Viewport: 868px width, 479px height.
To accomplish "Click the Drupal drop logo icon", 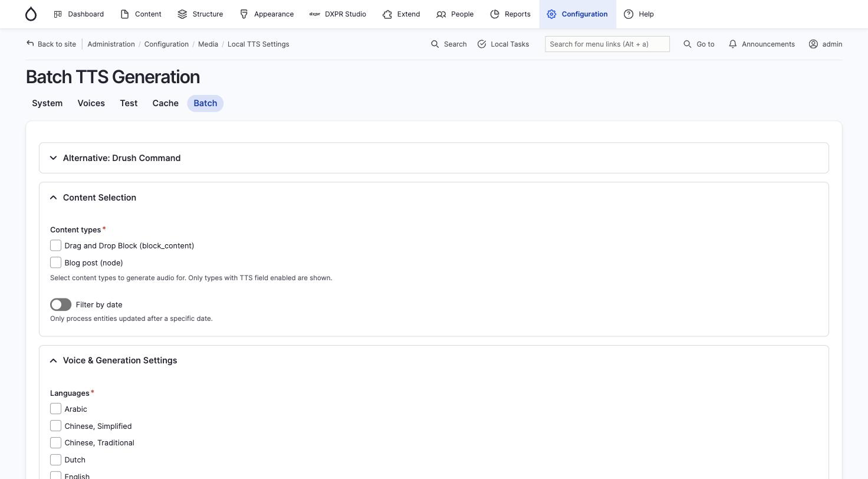I will pyautogui.click(x=31, y=14).
